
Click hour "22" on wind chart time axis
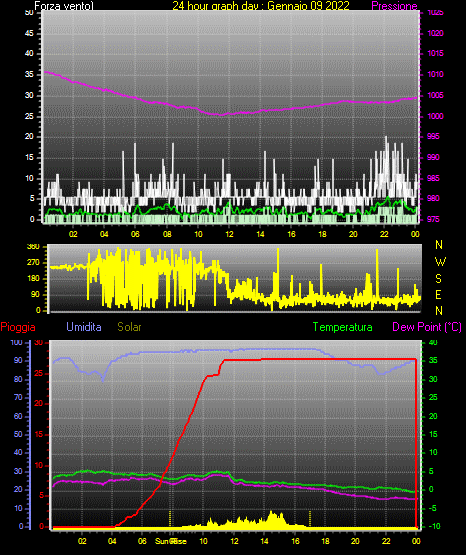[384, 234]
